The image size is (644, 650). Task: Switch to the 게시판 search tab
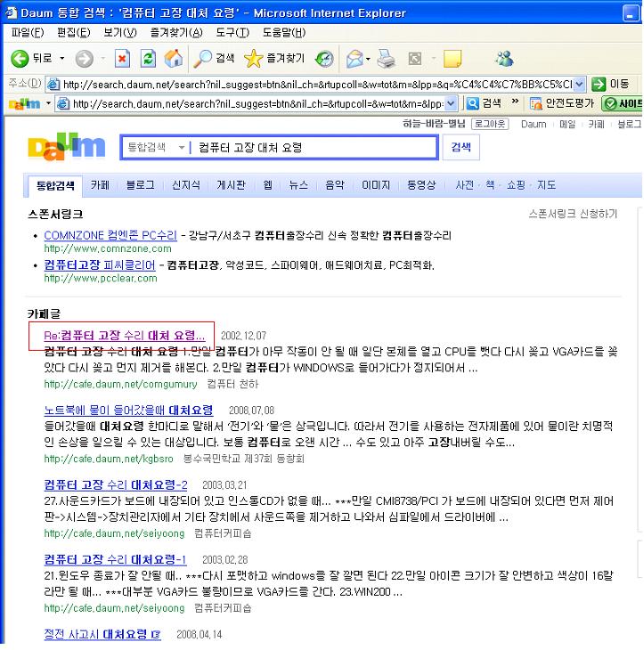coord(231,185)
